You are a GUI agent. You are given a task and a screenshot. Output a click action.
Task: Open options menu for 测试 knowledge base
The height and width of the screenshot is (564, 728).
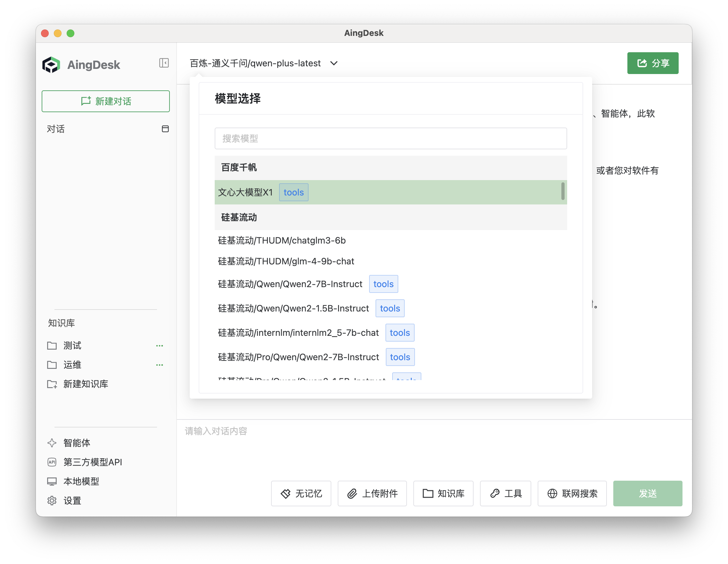160,346
